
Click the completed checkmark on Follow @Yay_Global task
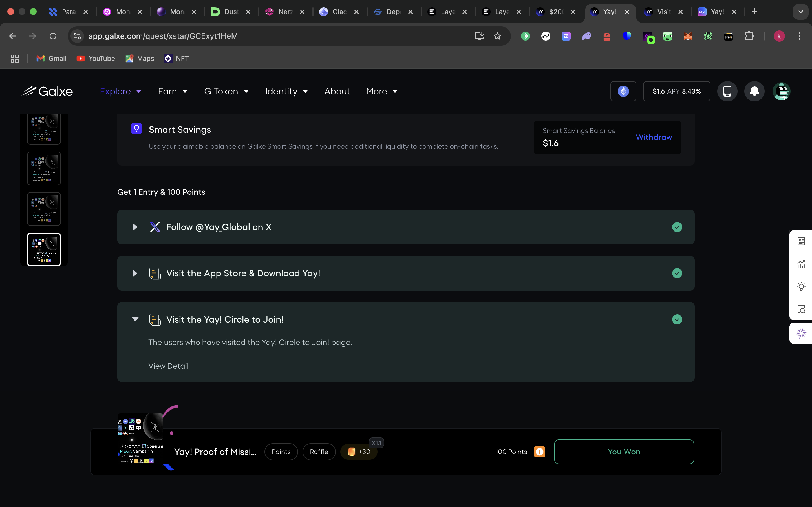point(678,227)
